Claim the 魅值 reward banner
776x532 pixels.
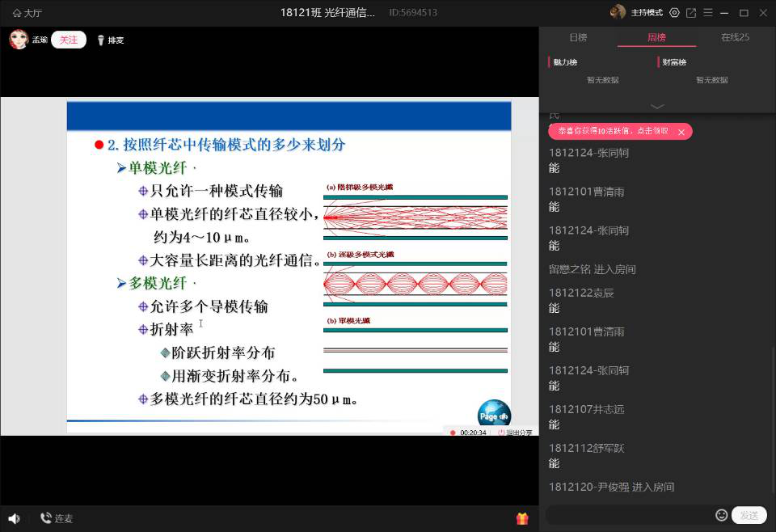pos(613,131)
